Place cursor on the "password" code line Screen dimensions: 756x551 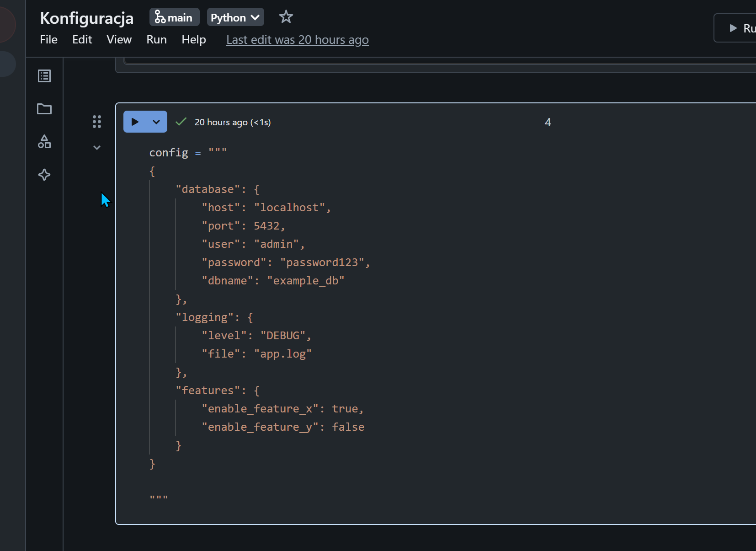tap(286, 262)
